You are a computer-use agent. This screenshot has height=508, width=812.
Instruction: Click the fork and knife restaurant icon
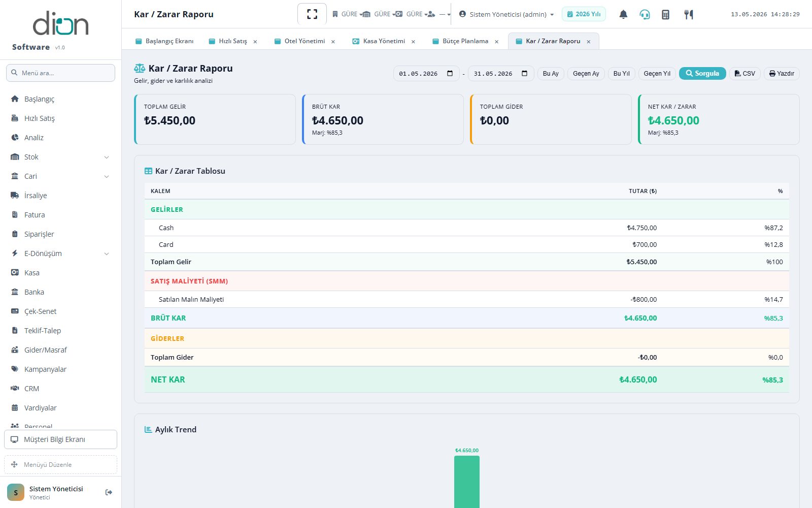tap(688, 14)
